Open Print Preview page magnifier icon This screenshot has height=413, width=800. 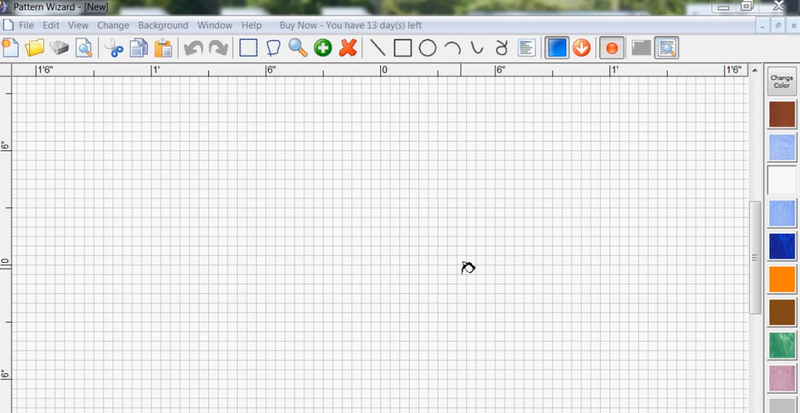tap(84, 48)
